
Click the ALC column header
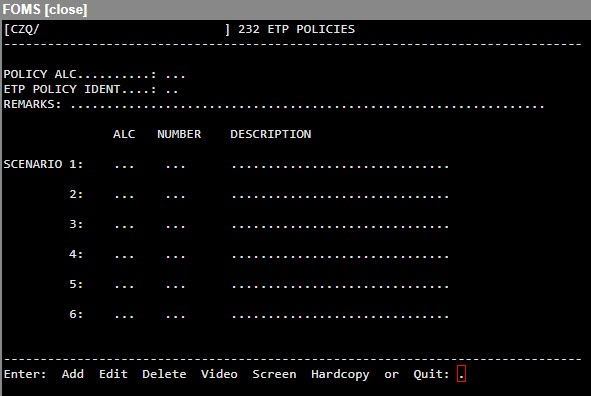coord(124,134)
